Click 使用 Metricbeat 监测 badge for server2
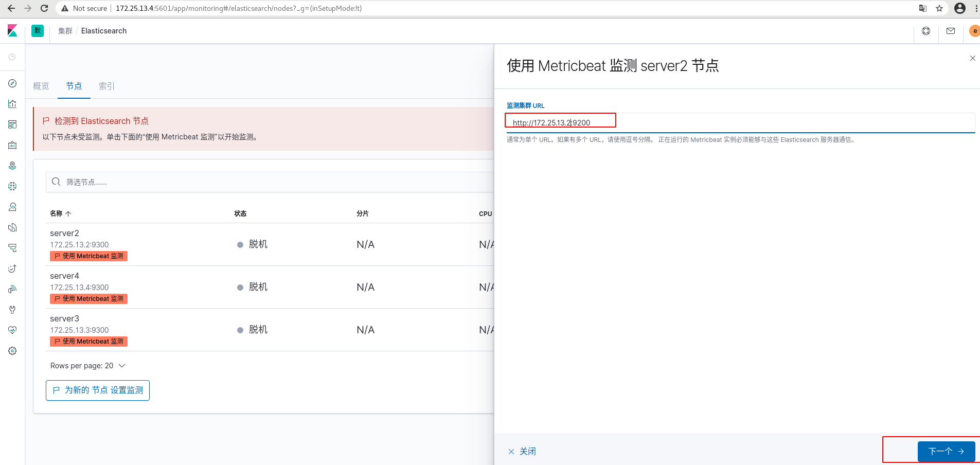Viewport: 980px width, 465px height. 88,256
